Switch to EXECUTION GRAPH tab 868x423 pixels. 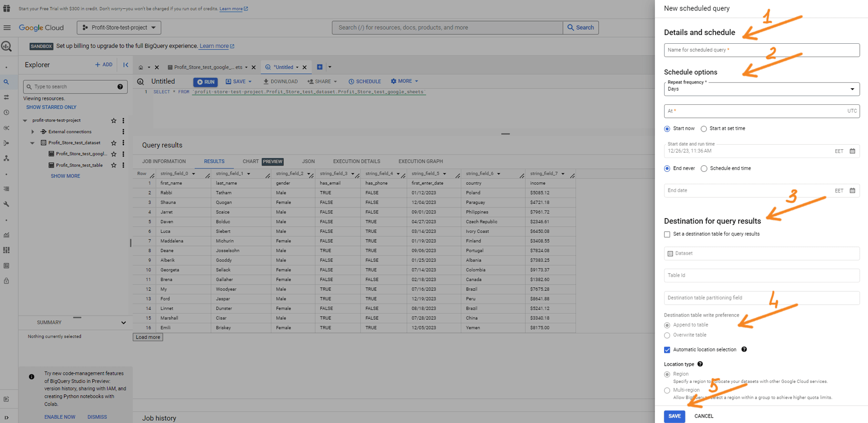pos(421,161)
